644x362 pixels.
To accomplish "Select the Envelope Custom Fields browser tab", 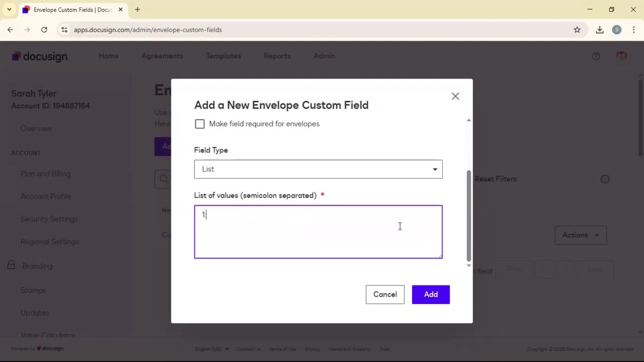I will pos(73,10).
